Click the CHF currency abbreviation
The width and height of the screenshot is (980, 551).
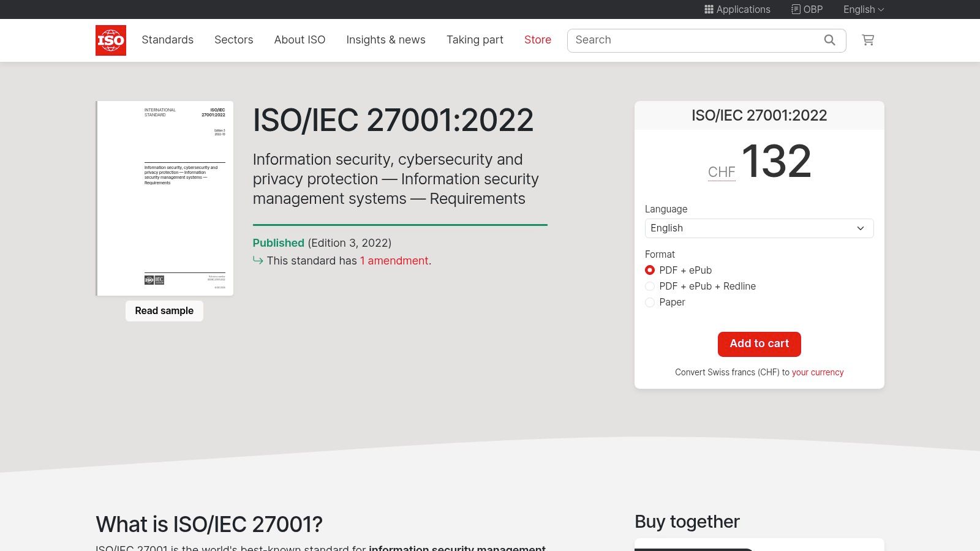point(722,172)
